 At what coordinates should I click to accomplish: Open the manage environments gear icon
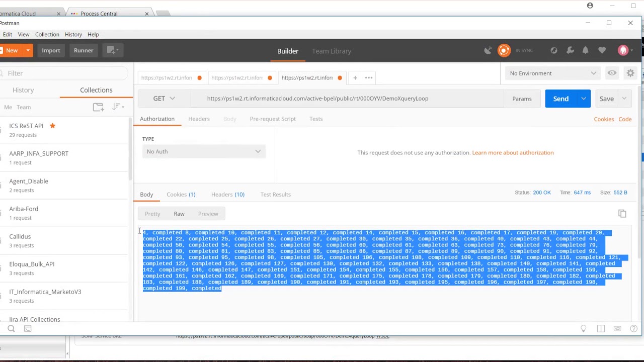click(x=630, y=73)
